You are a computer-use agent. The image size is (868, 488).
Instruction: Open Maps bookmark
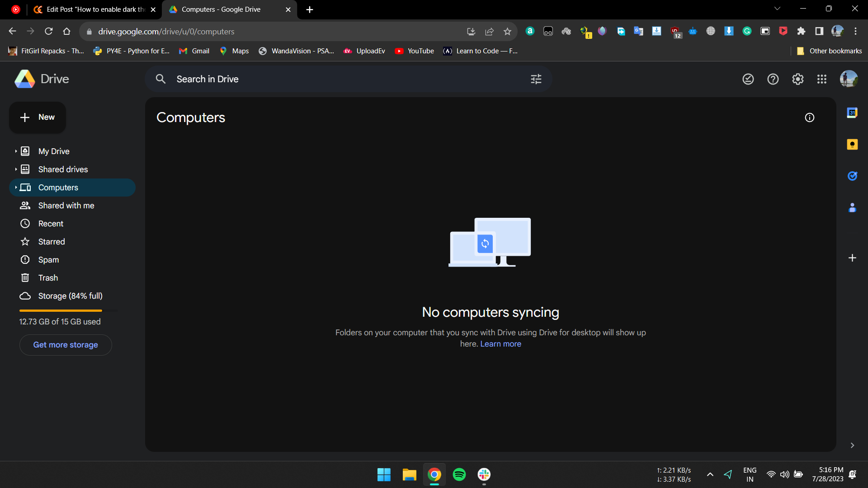(x=234, y=51)
